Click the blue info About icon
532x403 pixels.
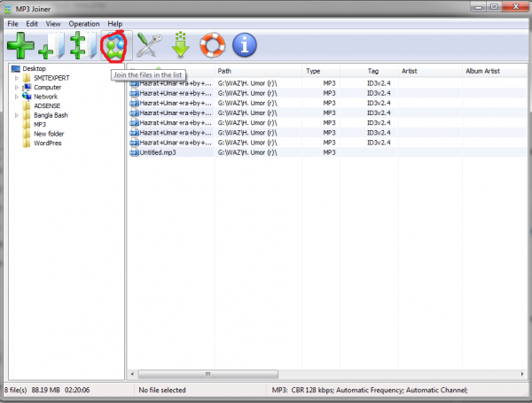click(245, 45)
